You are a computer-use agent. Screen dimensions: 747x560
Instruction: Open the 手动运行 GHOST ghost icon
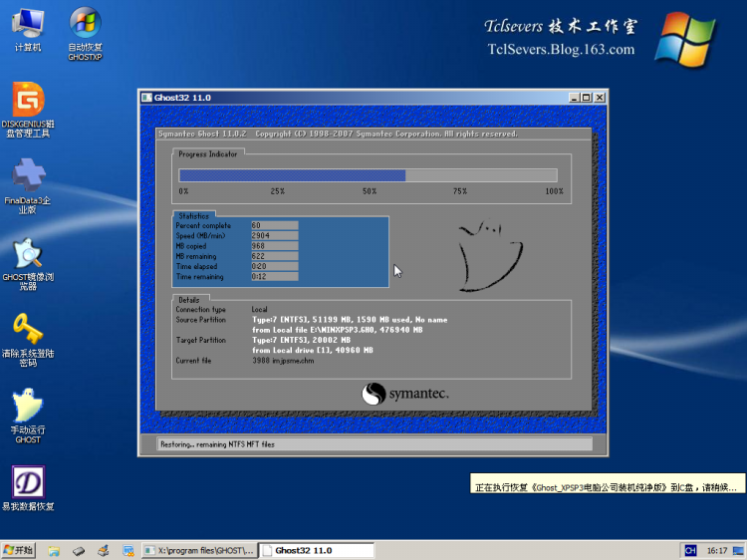28,416
